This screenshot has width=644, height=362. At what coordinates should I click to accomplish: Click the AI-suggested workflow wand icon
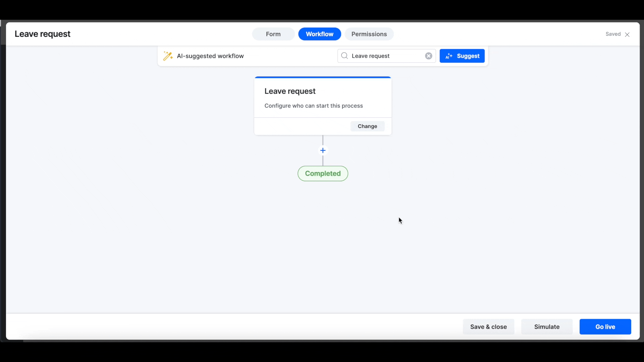(168, 56)
